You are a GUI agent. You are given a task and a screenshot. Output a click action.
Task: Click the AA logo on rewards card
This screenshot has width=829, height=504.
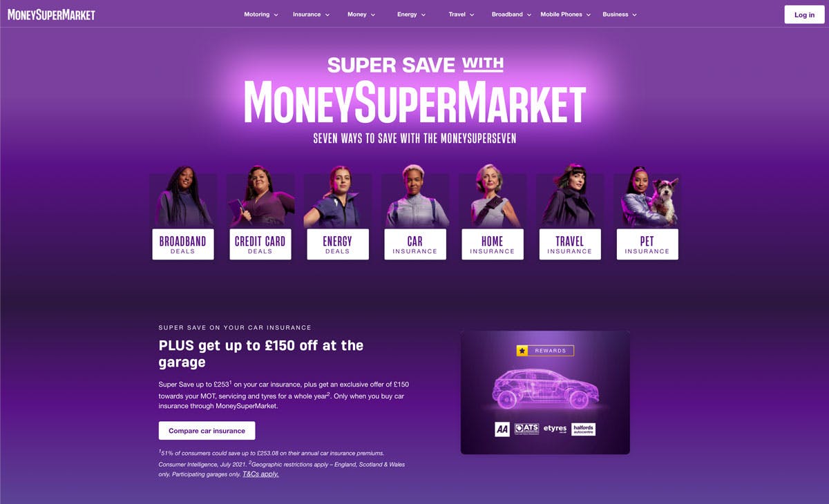point(502,429)
